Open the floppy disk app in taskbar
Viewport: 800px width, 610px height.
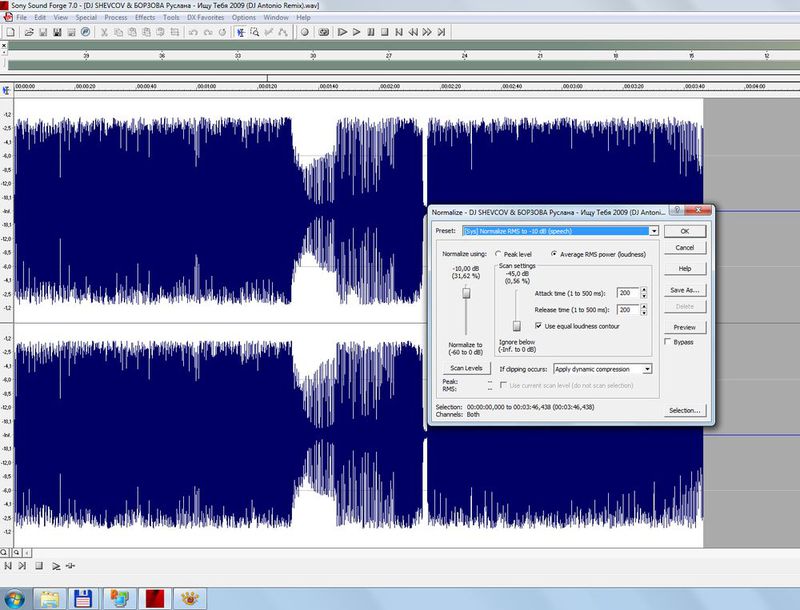coord(84,597)
